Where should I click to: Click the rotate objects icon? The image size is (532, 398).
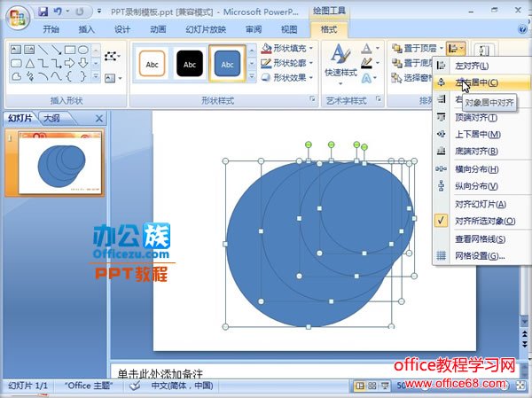[x=484, y=51]
